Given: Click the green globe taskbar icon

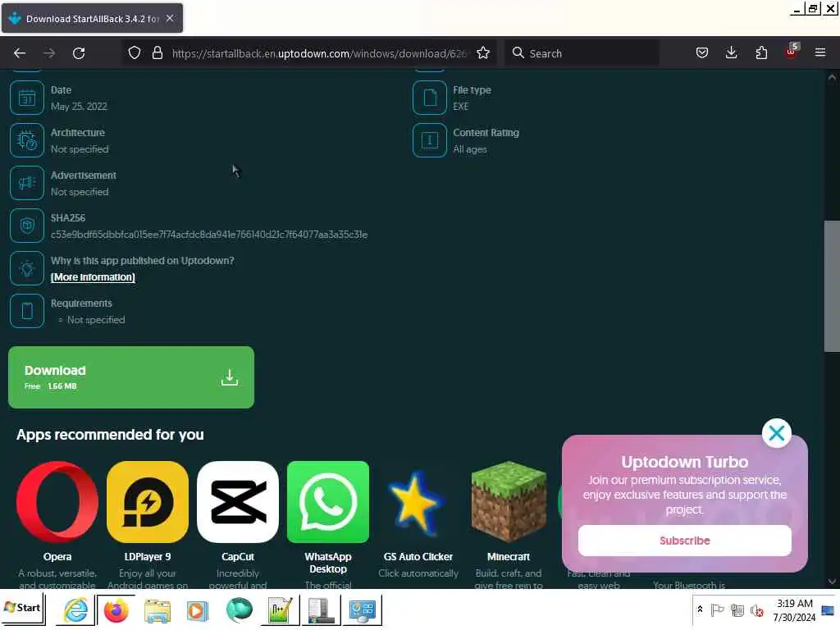Looking at the screenshot, I should pyautogui.click(x=239, y=610).
